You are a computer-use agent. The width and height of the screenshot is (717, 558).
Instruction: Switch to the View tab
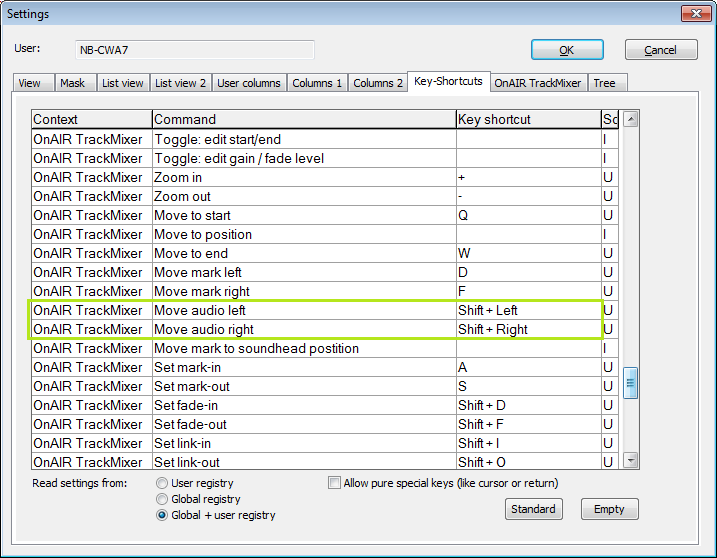click(x=30, y=83)
